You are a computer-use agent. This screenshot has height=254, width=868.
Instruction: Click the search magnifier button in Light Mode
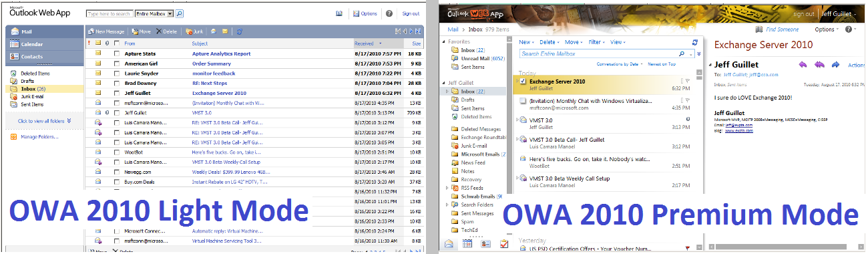click(x=180, y=13)
